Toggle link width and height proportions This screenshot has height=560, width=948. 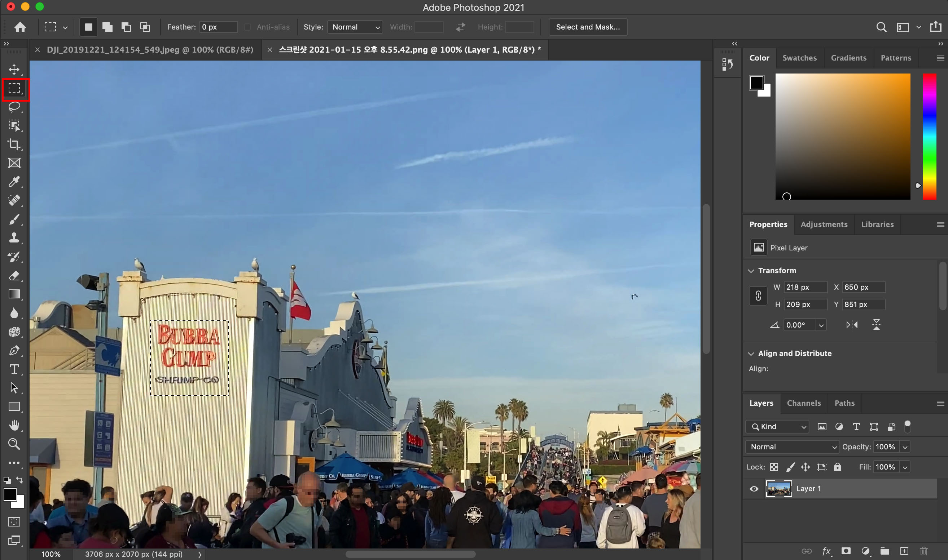pos(758,296)
